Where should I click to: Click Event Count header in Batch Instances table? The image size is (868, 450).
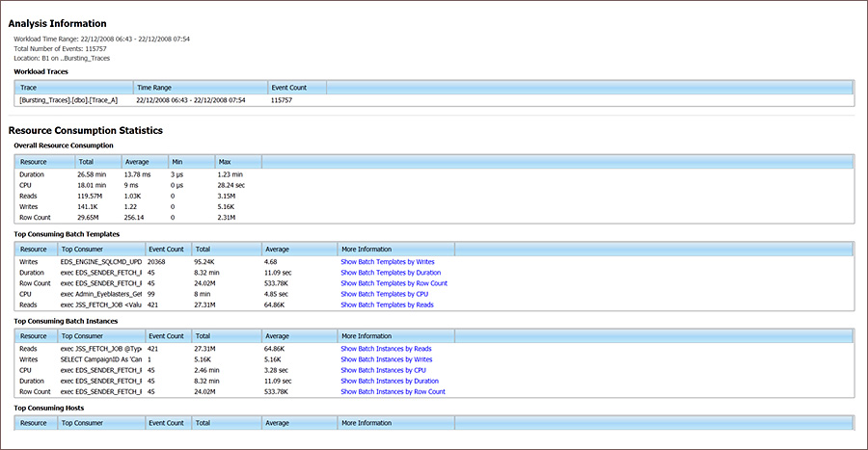[168, 336]
